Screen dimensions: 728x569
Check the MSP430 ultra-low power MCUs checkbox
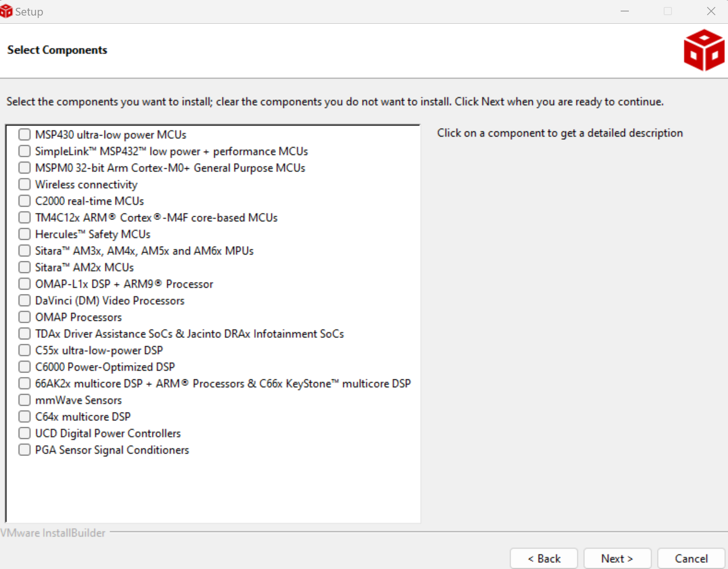pos(25,134)
